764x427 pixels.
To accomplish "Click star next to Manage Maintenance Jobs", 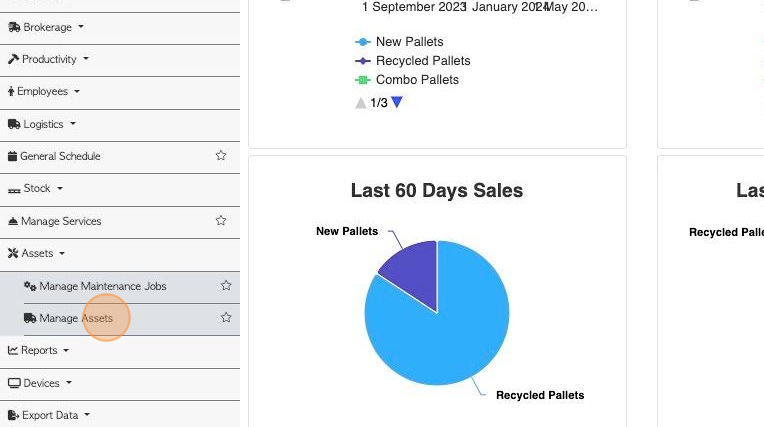I will click(x=226, y=285).
